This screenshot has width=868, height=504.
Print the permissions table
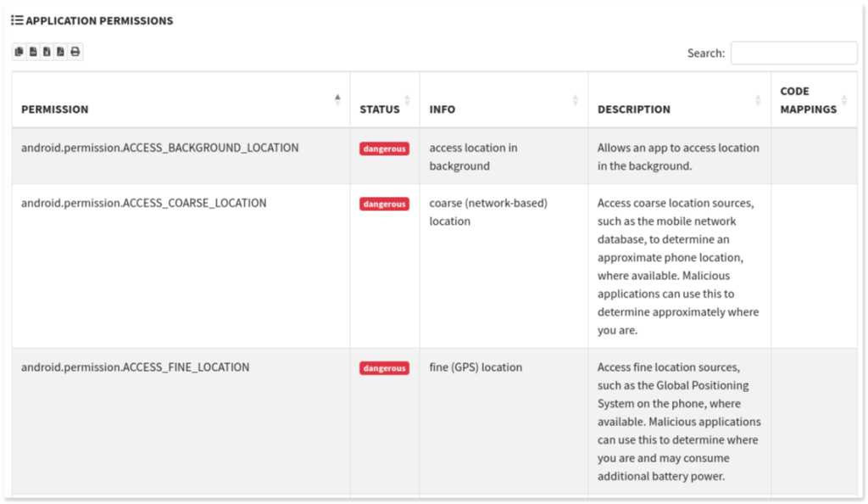pyautogui.click(x=75, y=52)
